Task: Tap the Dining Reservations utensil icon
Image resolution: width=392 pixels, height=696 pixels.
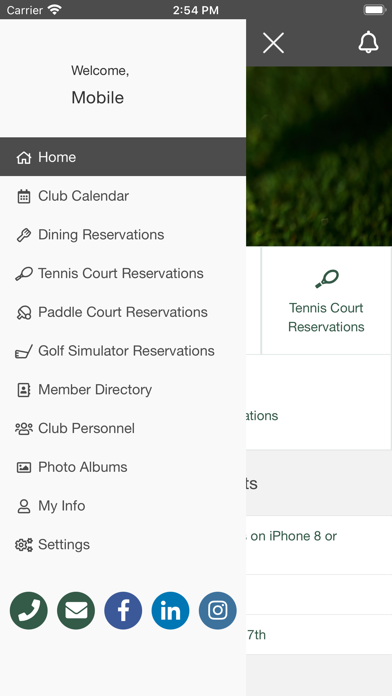Action: [24, 235]
